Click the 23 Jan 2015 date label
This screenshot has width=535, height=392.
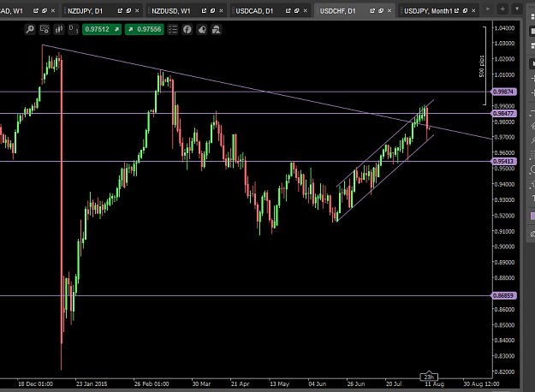click(92, 383)
